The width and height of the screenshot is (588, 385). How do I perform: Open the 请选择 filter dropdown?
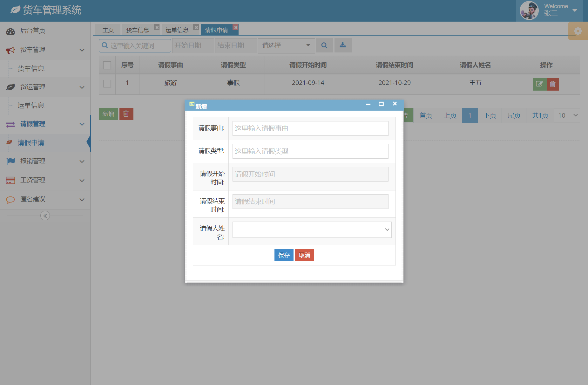[x=286, y=45]
